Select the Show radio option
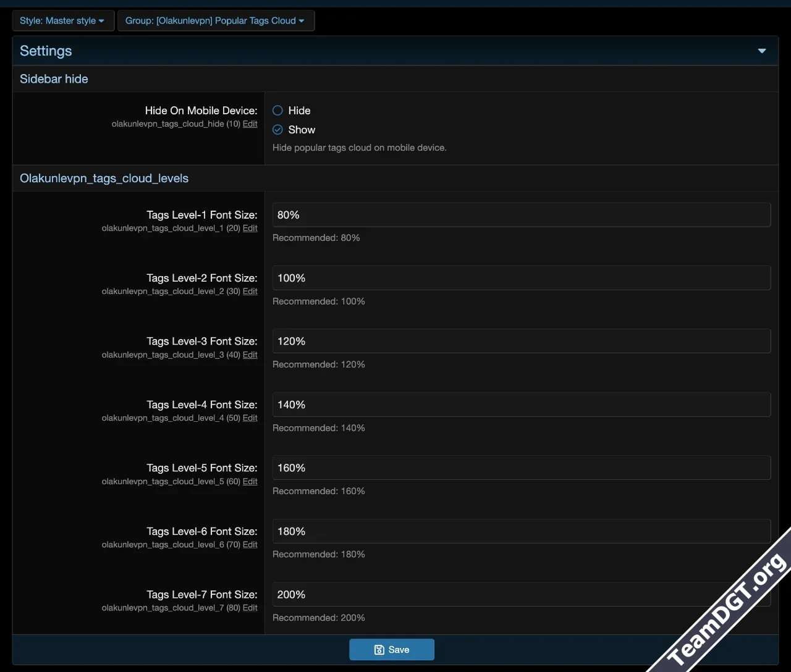The height and width of the screenshot is (672, 791). (278, 130)
